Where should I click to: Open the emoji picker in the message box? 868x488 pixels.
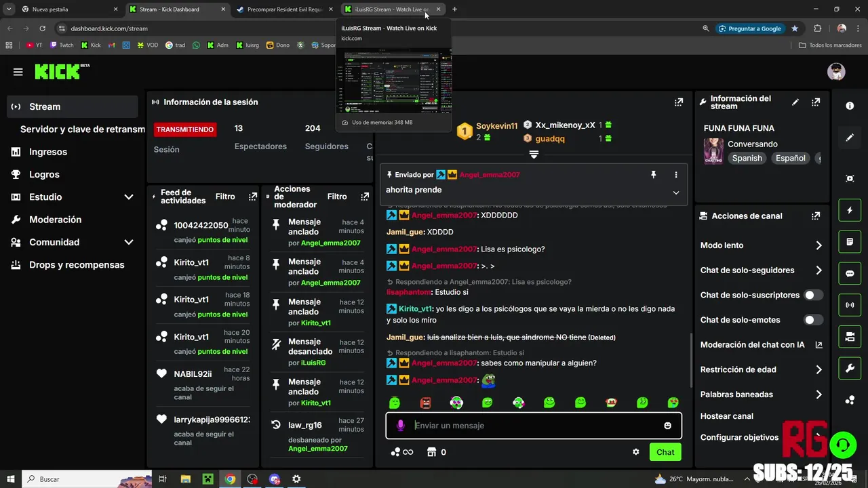pos(668,426)
